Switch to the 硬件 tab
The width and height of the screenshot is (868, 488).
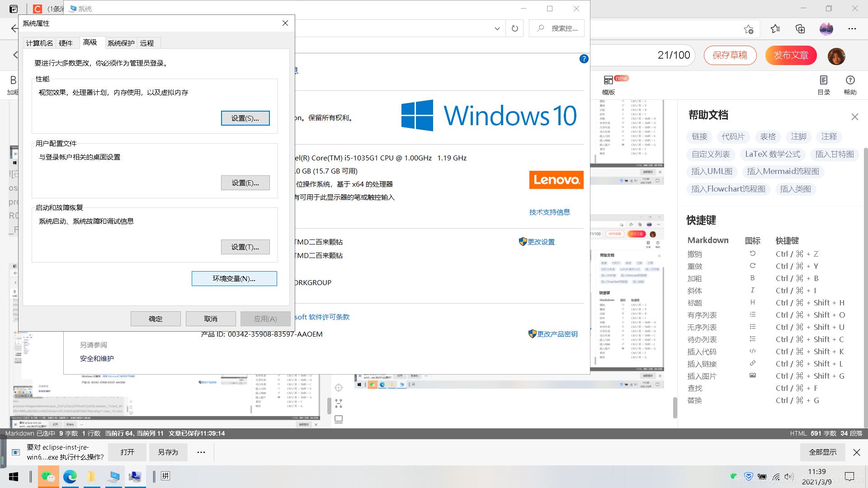(66, 43)
